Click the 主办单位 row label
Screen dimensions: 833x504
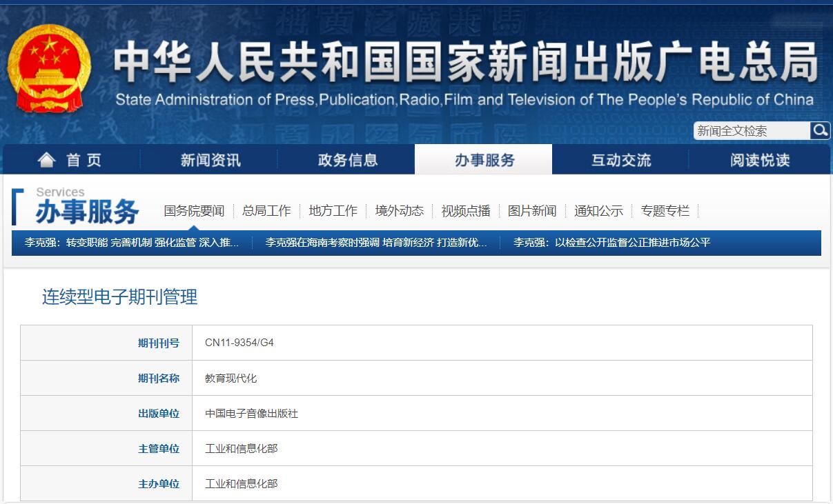[159, 483]
